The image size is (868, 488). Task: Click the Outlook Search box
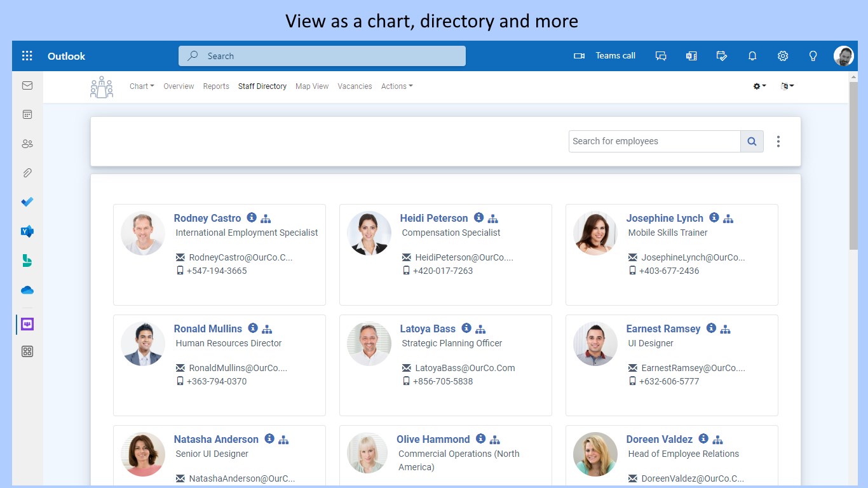322,56
